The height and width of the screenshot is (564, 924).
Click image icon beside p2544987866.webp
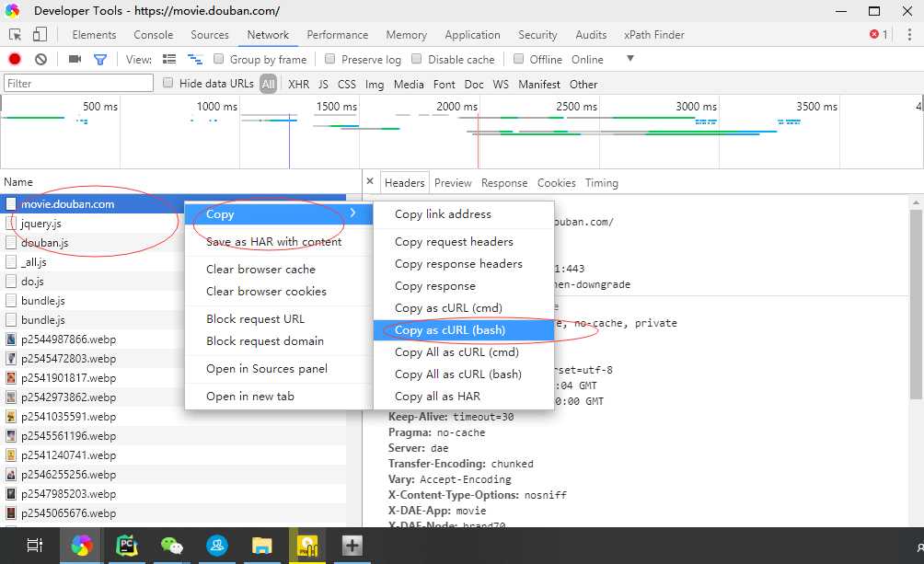[11, 339]
